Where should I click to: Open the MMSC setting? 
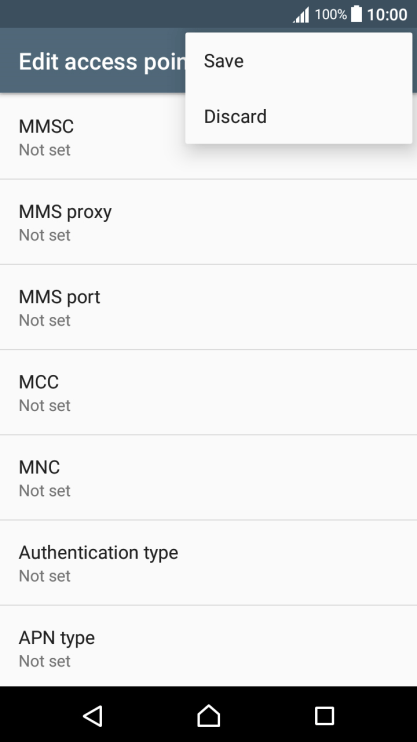tap(208, 137)
